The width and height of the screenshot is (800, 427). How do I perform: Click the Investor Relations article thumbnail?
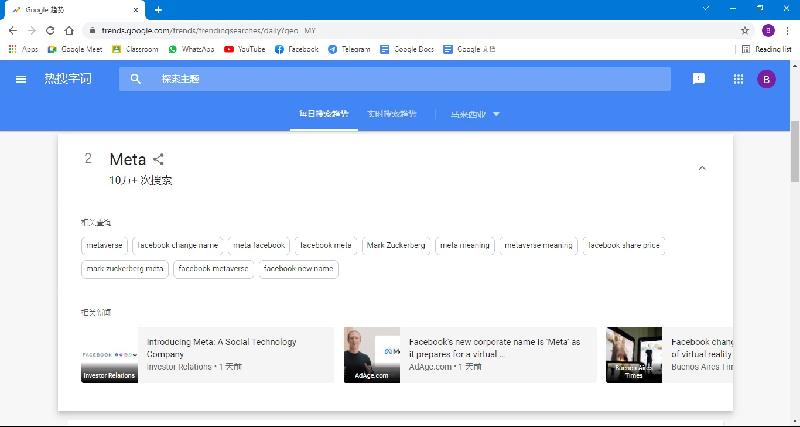click(x=109, y=355)
